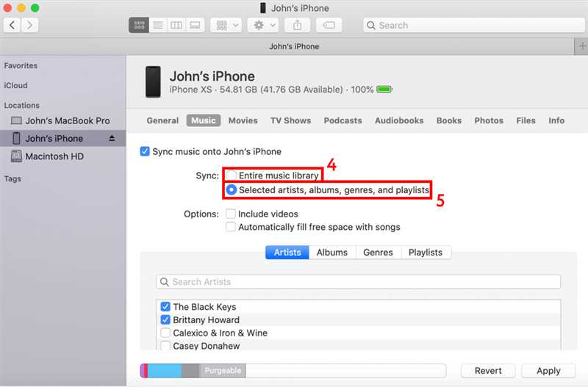Click the Purgeable storage bar segment
Screen dimensions: 588x387
pos(223,371)
